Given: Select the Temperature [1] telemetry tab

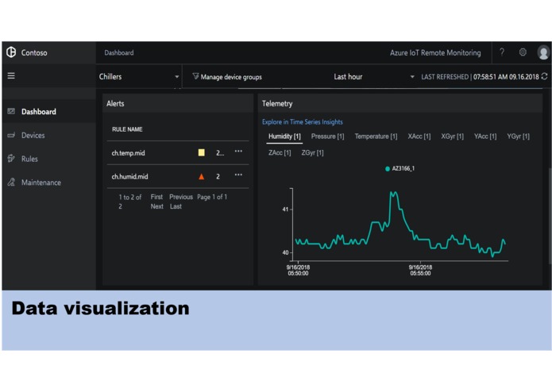Looking at the screenshot, I should click(376, 136).
